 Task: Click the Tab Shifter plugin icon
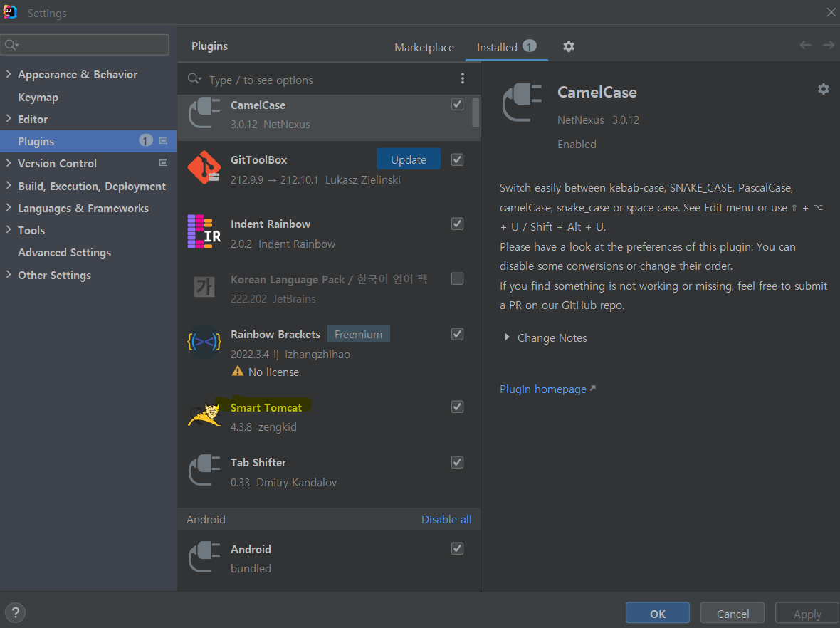204,471
